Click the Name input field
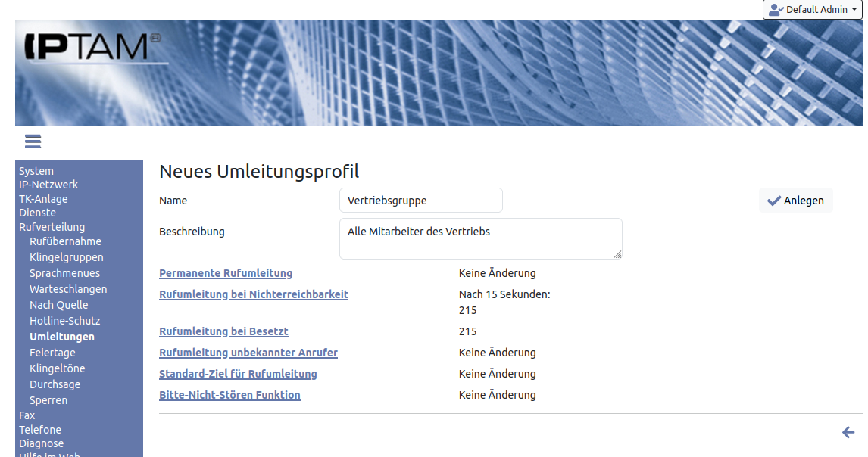Screen dimensions: 868x457 tap(420, 201)
